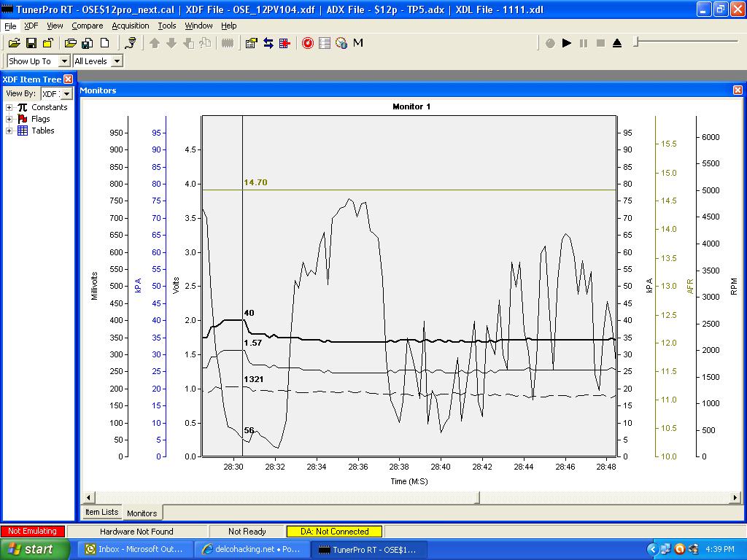Open the View By XDF dropdown
Screen dimensions: 747x560
(x=67, y=94)
